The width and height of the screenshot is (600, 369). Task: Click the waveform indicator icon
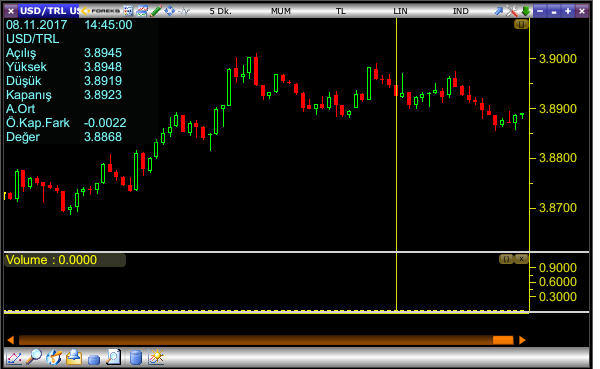coord(184,11)
